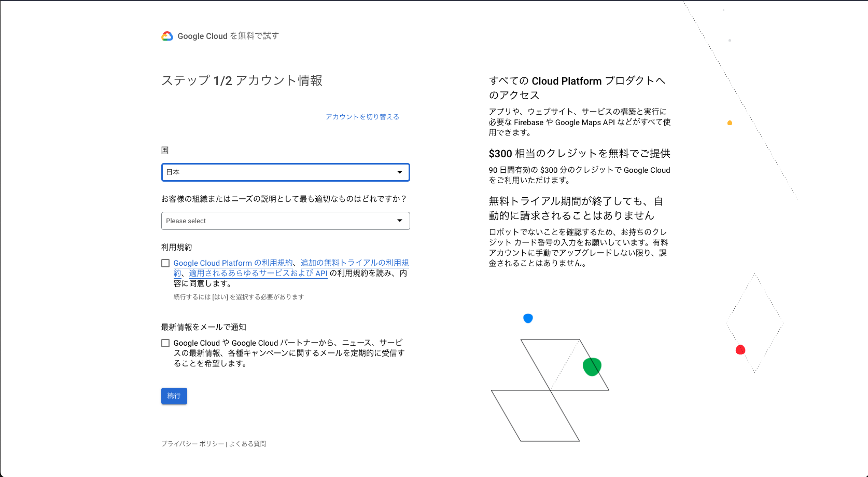Open the プライバシー ポリシー footer link

[193, 444]
